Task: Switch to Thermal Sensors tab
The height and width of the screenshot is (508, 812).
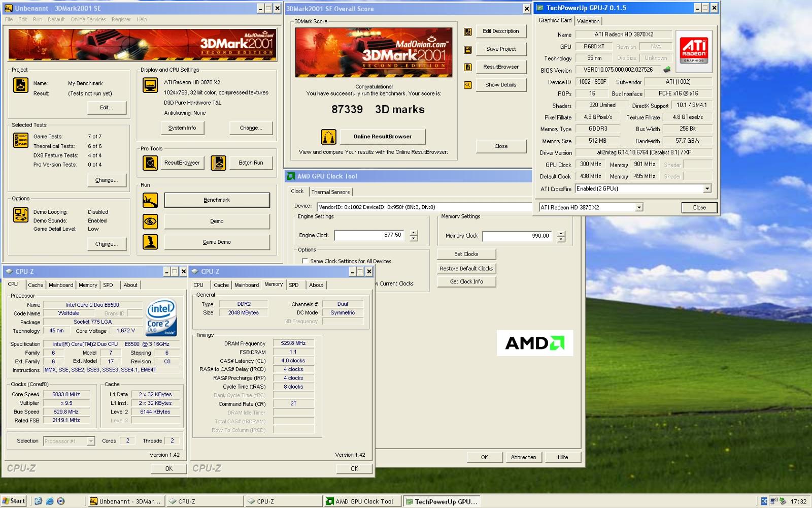Action: coord(330,192)
